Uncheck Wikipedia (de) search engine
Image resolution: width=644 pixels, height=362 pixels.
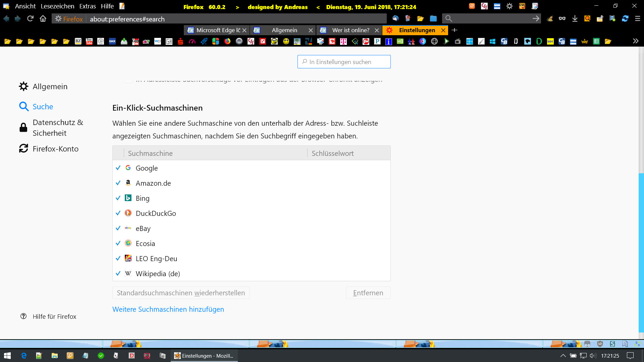click(118, 274)
